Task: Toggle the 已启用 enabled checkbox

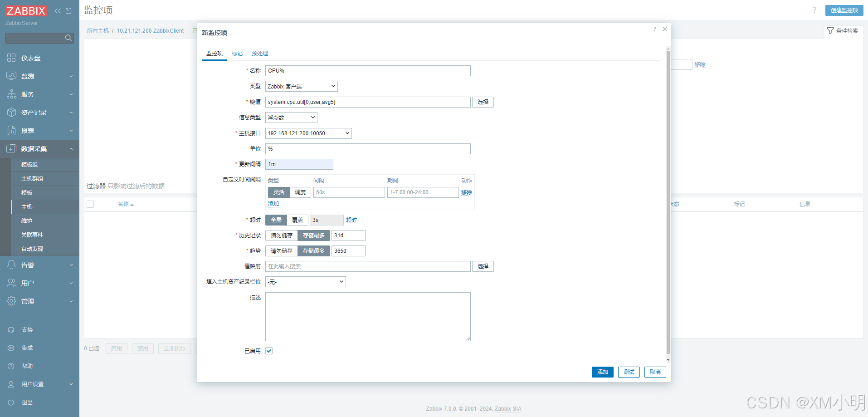Action: coord(269,351)
